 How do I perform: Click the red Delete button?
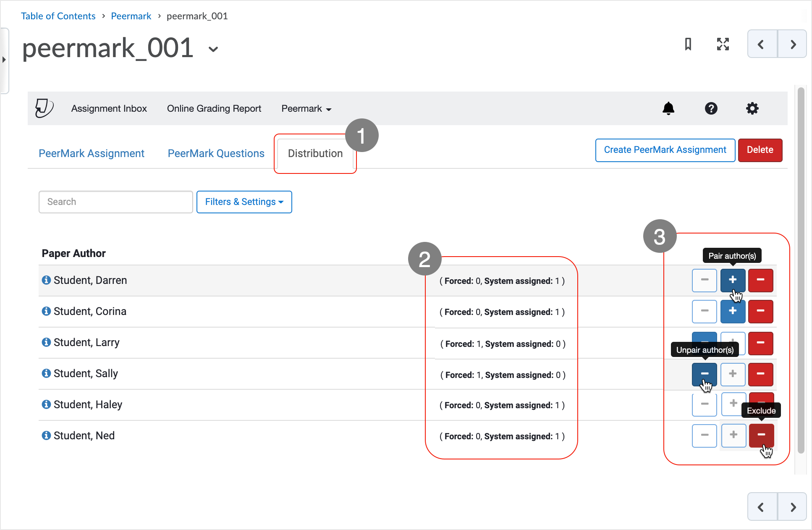coord(760,150)
